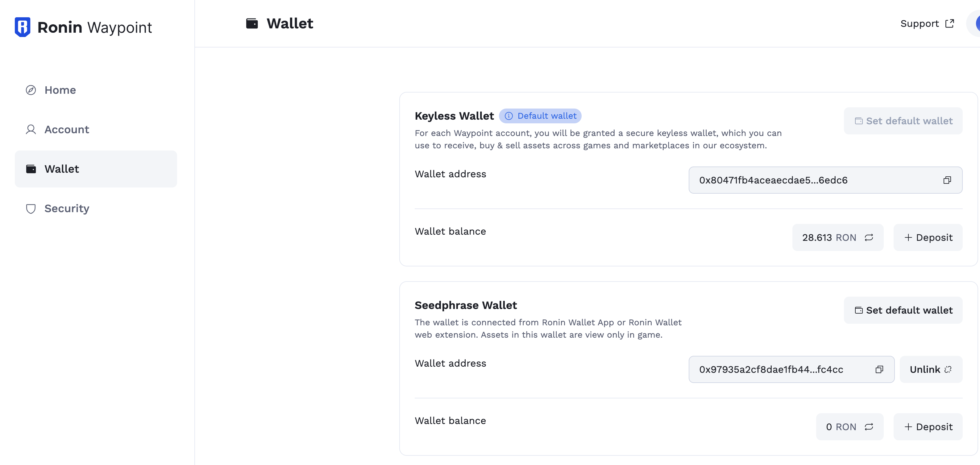
Task: Click the Seedphrase Wallet address field
Action: tap(791, 370)
